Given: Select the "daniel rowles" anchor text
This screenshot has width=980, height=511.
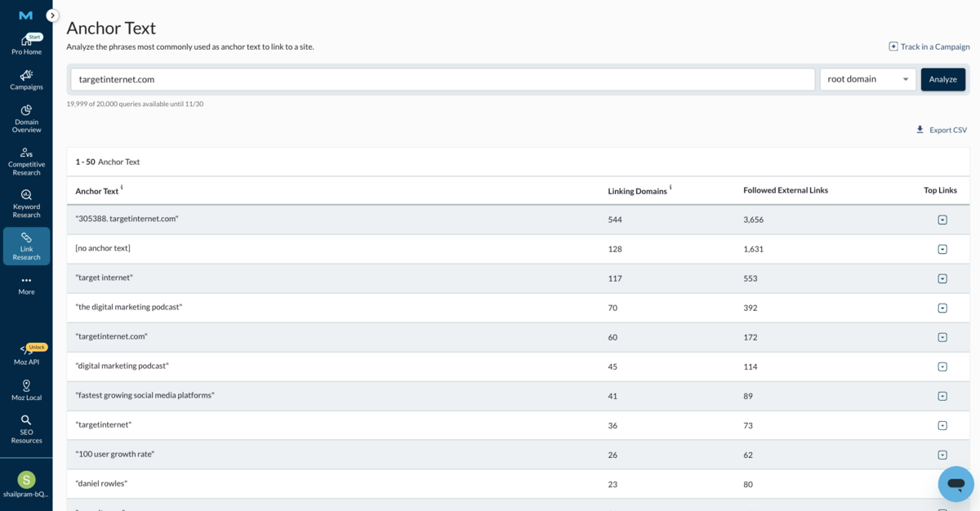Looking at the screenshot, I should tap(101, 483).
